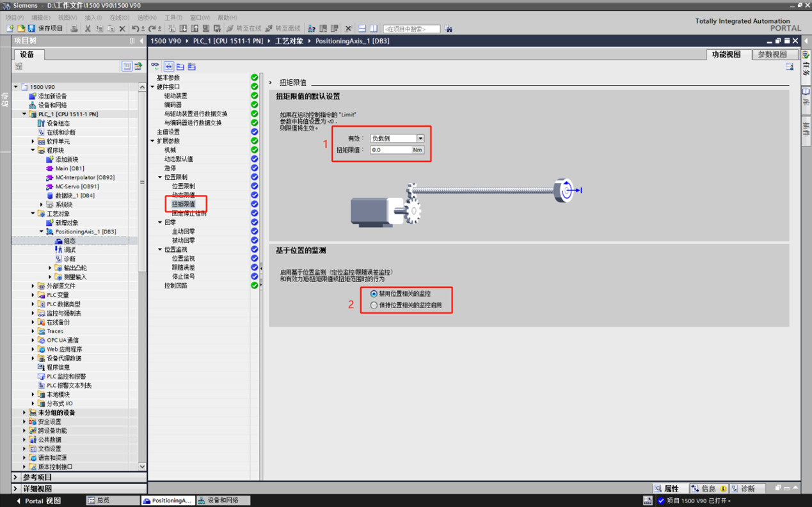Expand the 详细视图 panel
This screenshot has width=812, height=507.
tap(16, 488)
